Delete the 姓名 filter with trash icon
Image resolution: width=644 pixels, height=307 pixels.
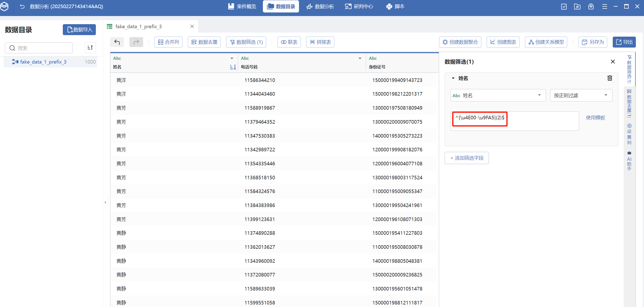tap(610, 78)
